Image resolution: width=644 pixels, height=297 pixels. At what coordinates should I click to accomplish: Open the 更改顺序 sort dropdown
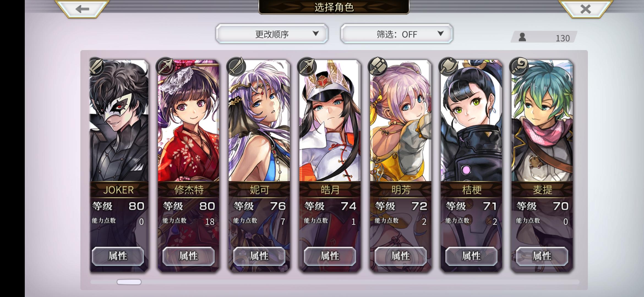[x=272, y=34]
